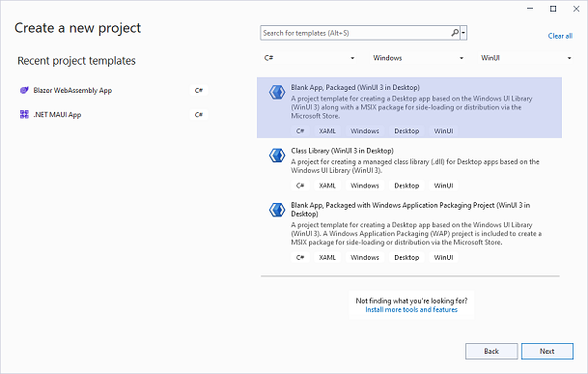Click C# tag under the WAP project template
This screenshot has width=588, height=374.
point(300,258)
